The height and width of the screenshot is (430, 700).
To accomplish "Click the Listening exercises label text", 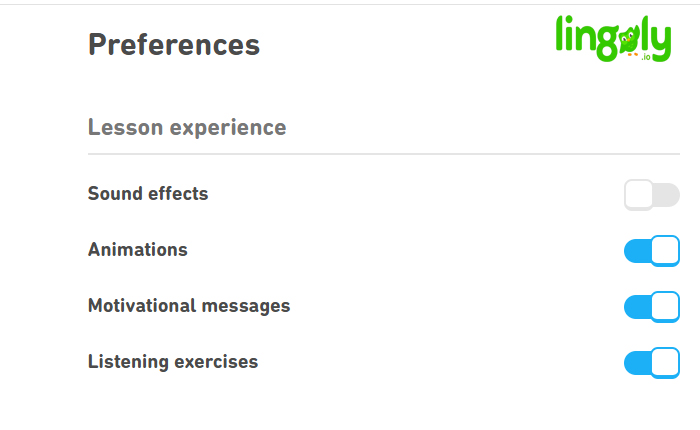I will point(173,362).
